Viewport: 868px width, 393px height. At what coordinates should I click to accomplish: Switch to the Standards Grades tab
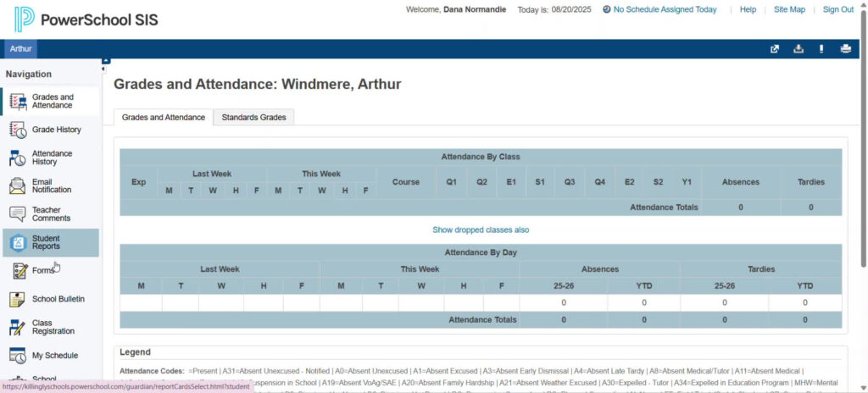click(x=253, y=118)
